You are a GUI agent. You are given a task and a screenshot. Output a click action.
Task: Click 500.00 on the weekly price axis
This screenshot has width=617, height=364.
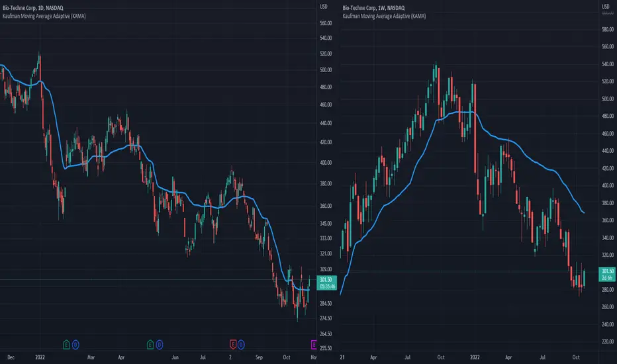pos(608,99)
